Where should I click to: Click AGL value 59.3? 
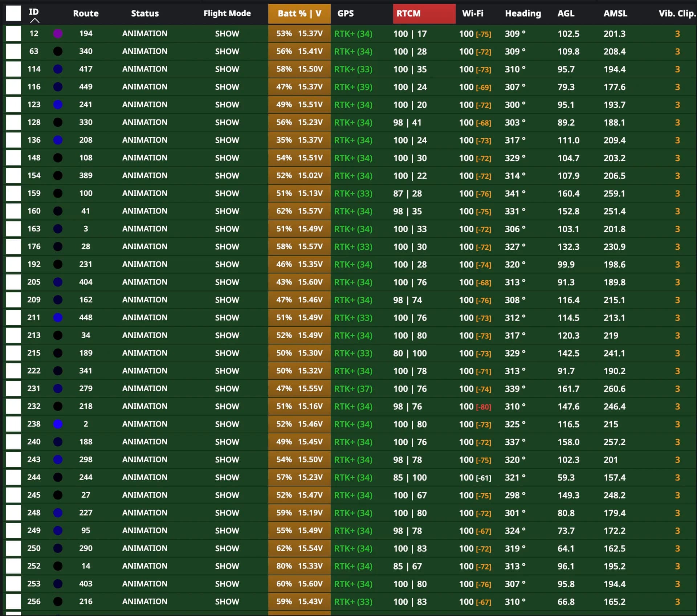click(x=566, y=477)
